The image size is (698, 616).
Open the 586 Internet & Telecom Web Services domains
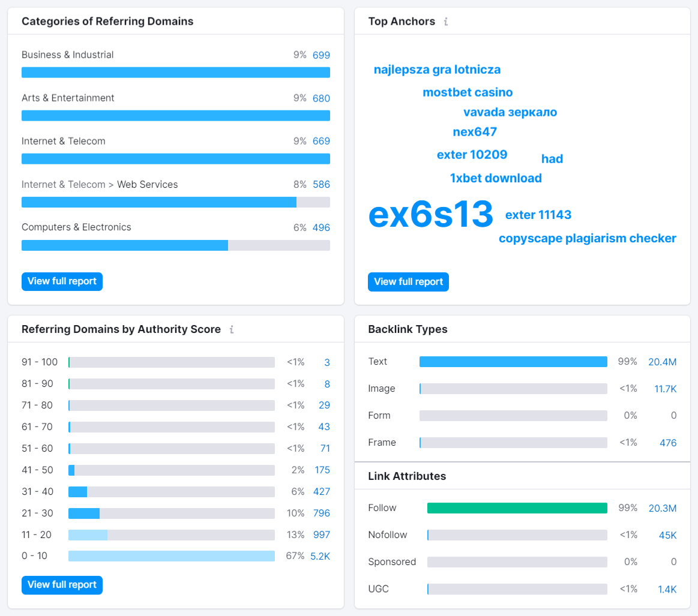pyautogui.click(x=322, y=184)
